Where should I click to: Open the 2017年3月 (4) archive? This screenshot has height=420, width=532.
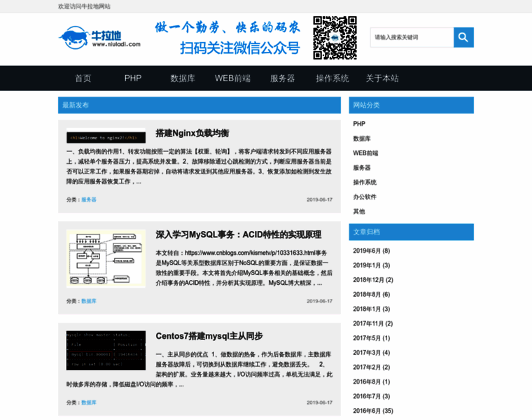[x=372, y=353]
